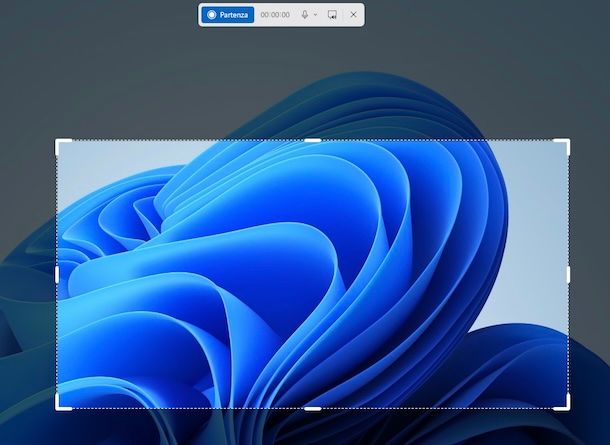Click the top edge middle selection handle
Screen dimensions: 610x445
pos(312,140)
